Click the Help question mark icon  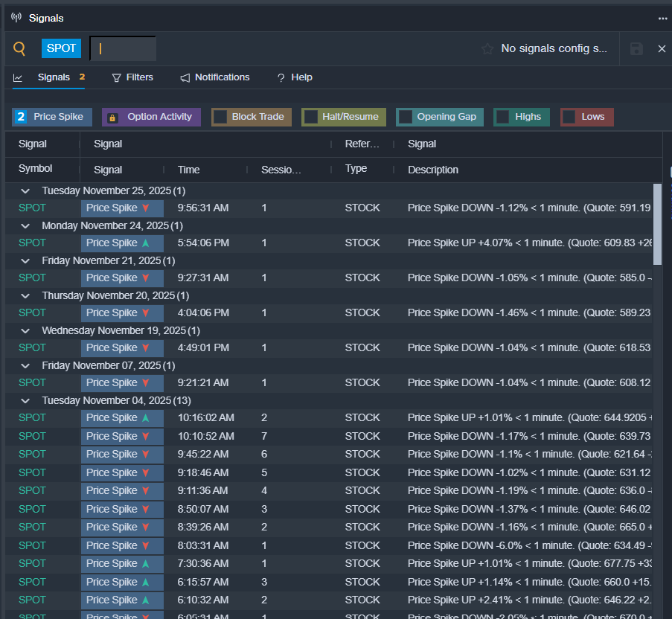(281, 77)
